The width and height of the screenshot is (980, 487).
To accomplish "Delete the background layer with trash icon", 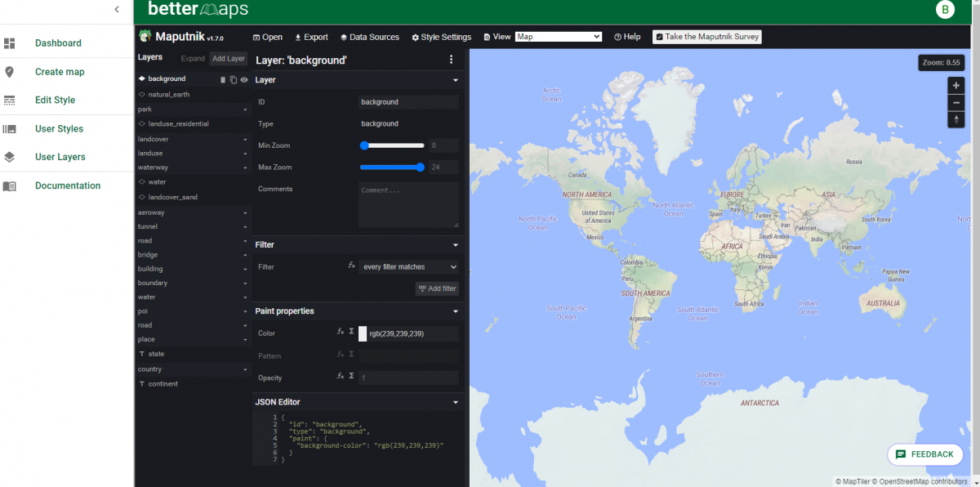I will click(x=223, y=79).
